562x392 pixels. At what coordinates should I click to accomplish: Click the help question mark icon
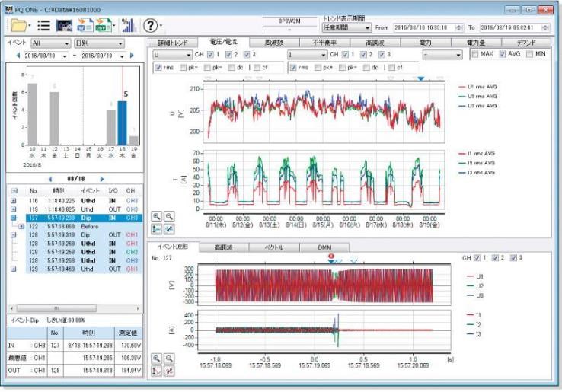[x=151, y=25]
